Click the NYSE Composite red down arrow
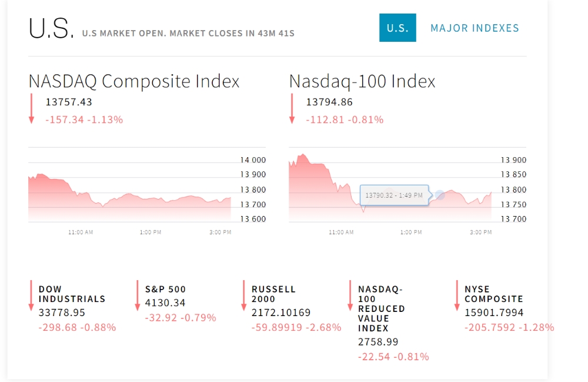 [x=456, y=295]
